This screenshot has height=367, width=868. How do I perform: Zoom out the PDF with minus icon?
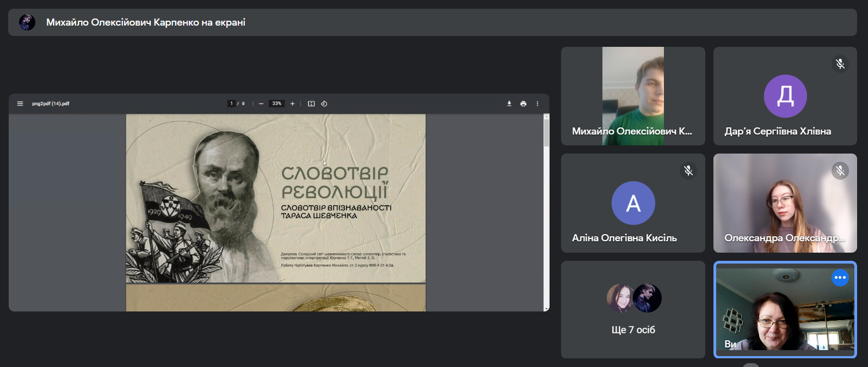[x=261, y=103]
